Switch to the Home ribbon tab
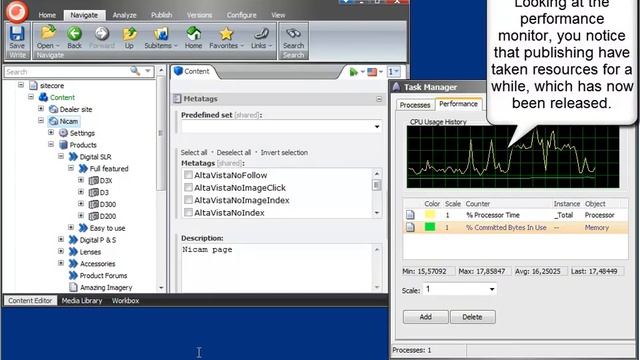This screenshot has height=360, width=640. (47, 15)
